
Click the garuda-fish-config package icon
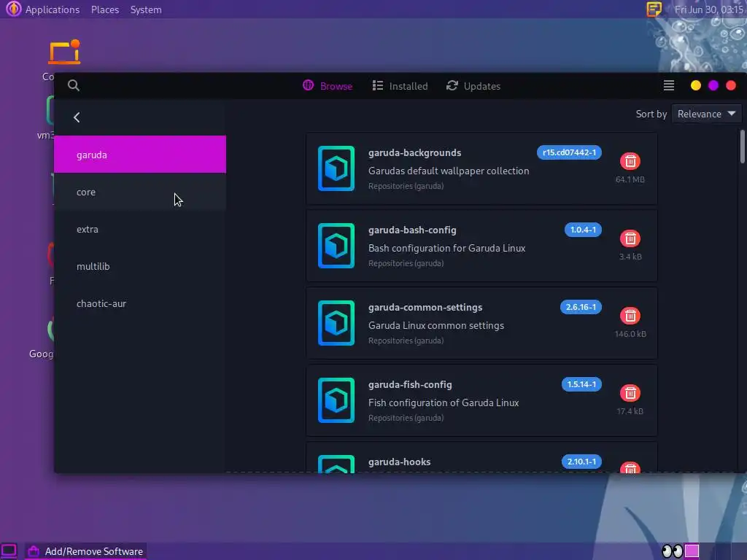[x=336, y=400]
